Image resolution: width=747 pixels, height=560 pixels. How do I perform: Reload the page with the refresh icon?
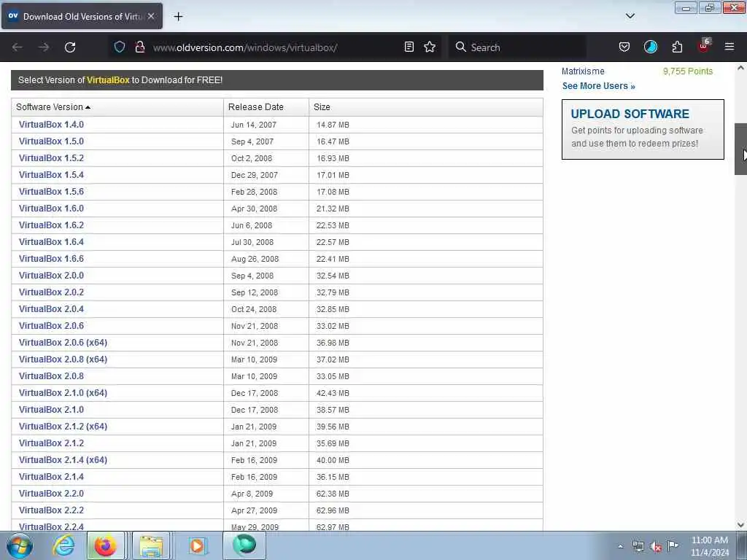pos(70,47)
